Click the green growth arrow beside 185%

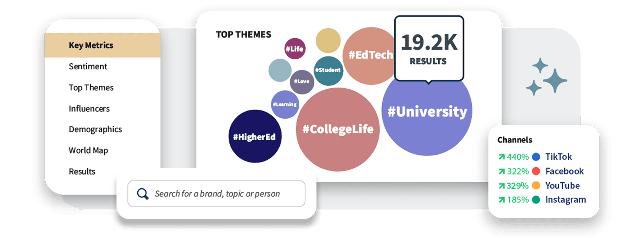tap(502, 200)
